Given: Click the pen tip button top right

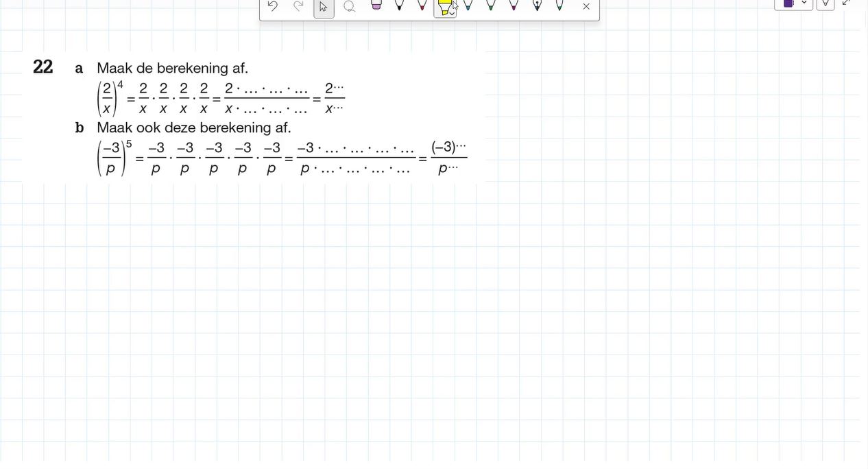Looking at the screenshot, I should pos(825,3).
